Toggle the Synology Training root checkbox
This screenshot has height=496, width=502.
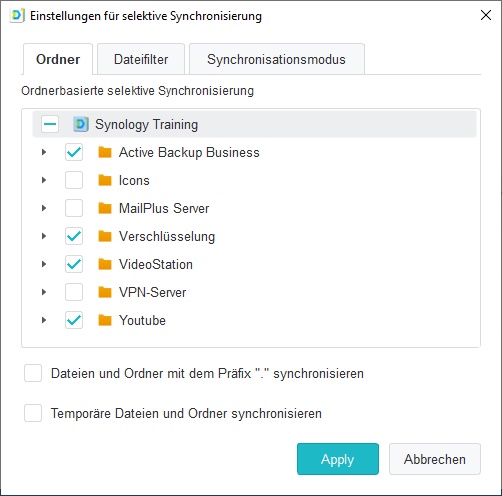(x=50, y=124)
